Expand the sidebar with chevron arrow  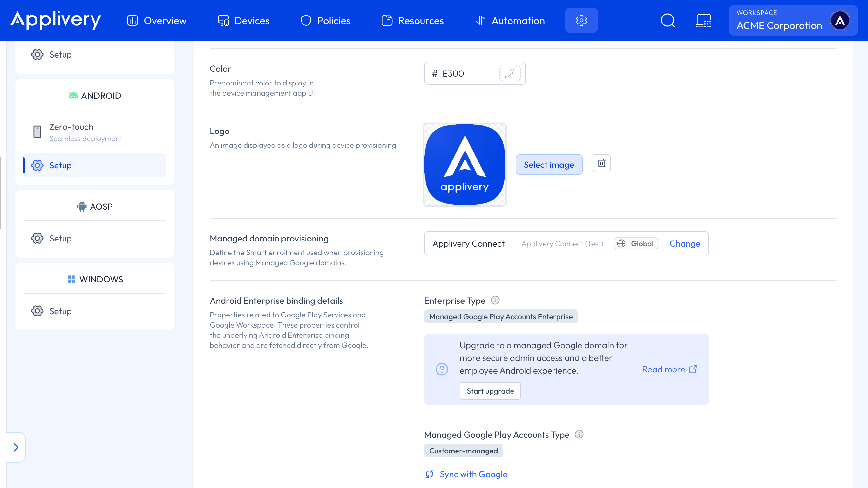point(16,447)
